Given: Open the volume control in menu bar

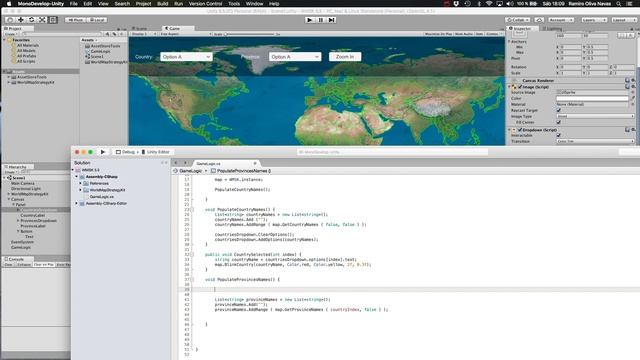Looking at the screenshot, I should click(510, 4).
